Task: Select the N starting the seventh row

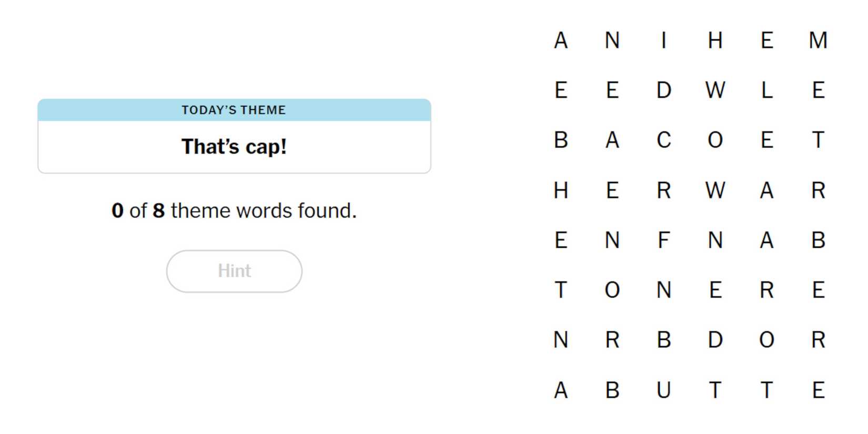Action: coord(561,340)
